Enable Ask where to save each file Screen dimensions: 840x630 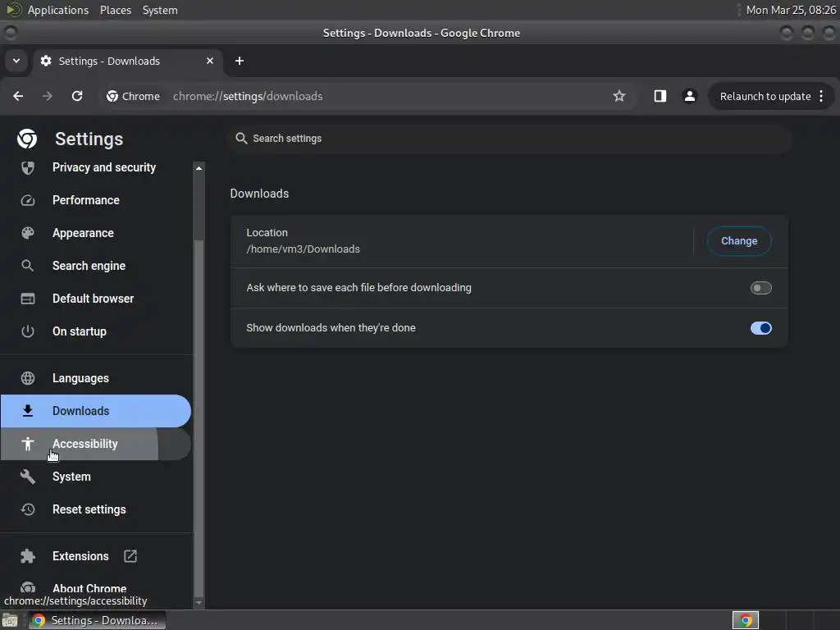point(760,288)
